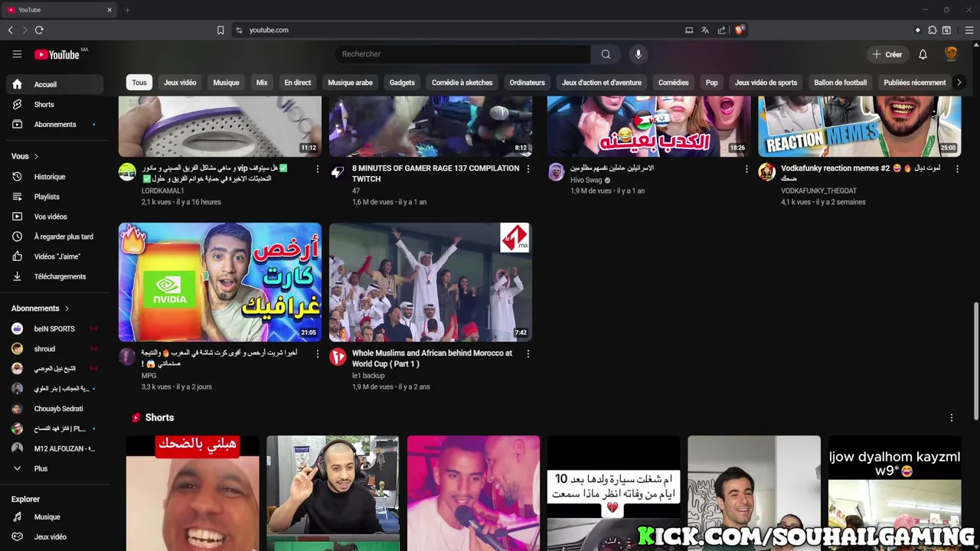Open Shorts in the sidebar
Viewport: 980px width, 551px height.
point(54,104)
